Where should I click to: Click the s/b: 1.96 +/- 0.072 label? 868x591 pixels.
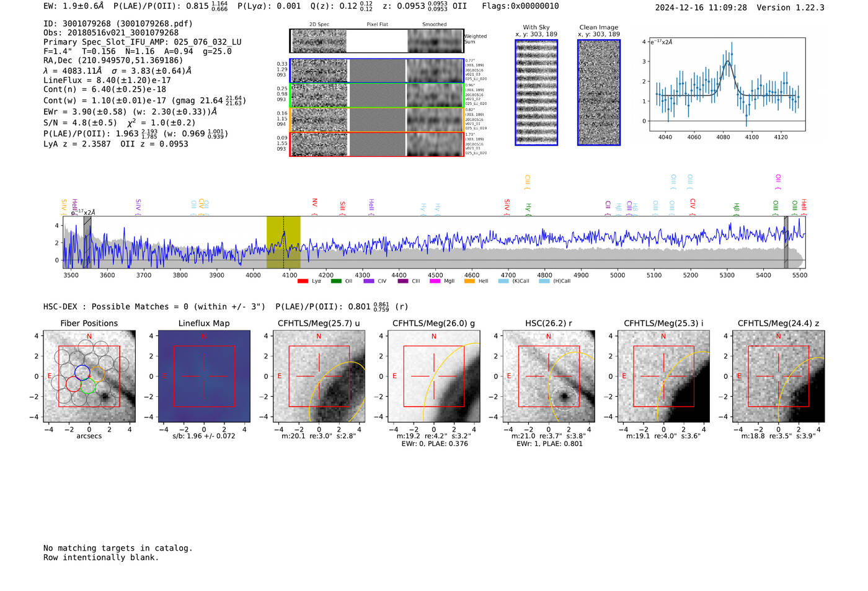click(x=204, y=436)
